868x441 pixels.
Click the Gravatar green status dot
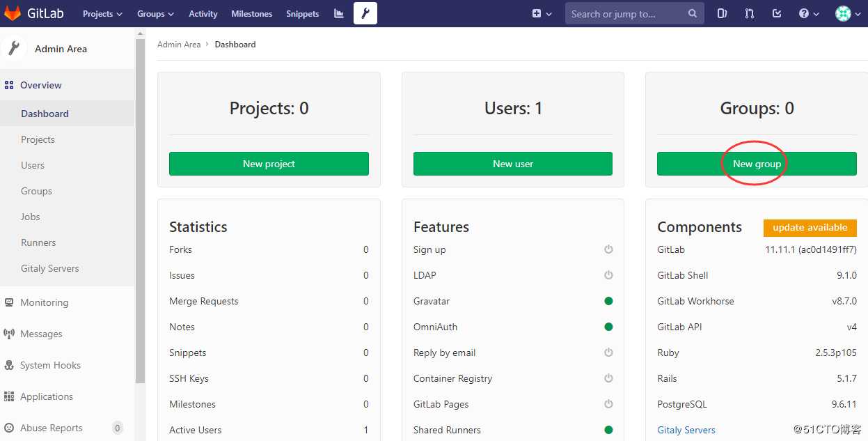pyautogui.click(x=608, y=301)
